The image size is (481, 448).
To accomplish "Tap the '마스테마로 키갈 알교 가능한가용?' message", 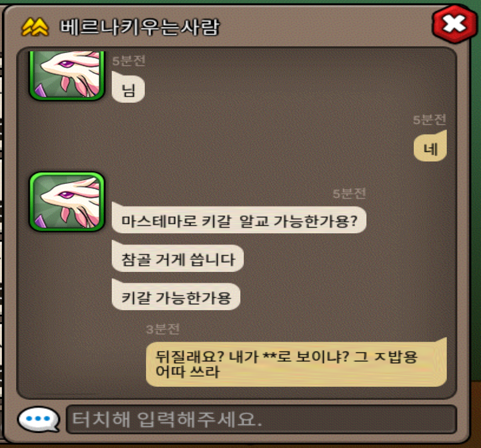I will [239, 220].
